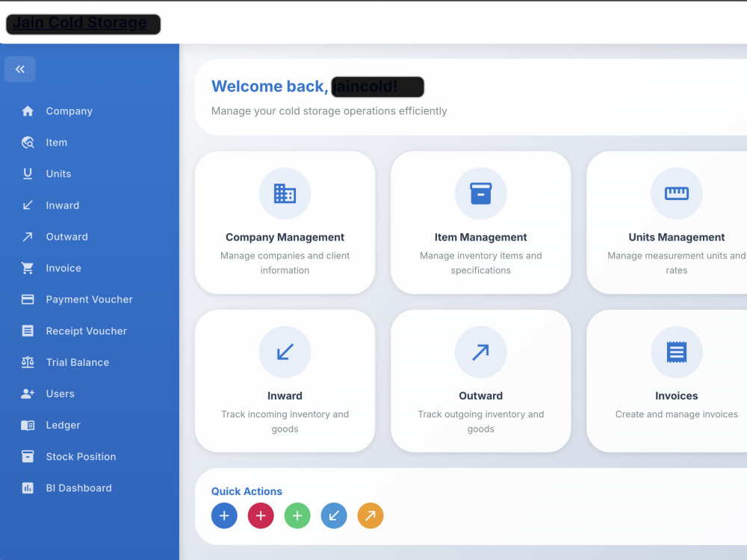The width and height of the screenshot is (747, 560).
Task: Click the up-right arrow icon on Outward card
Action: [480, 352]
